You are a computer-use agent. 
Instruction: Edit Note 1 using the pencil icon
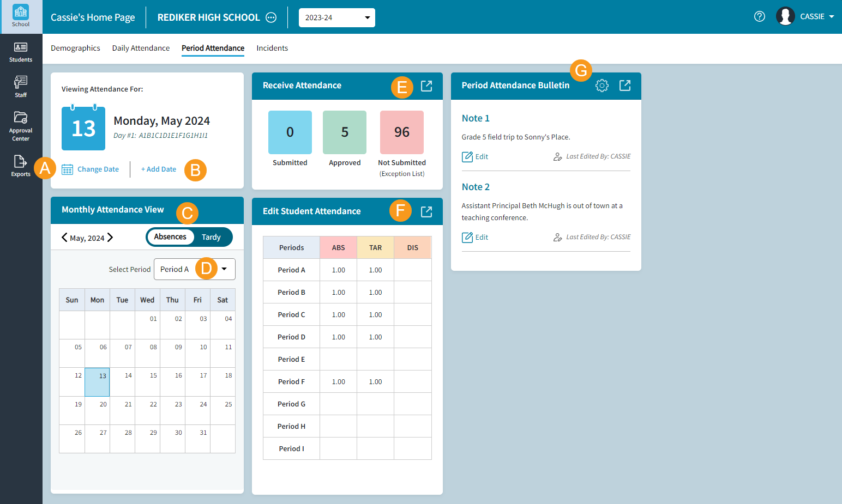[468, 156]
